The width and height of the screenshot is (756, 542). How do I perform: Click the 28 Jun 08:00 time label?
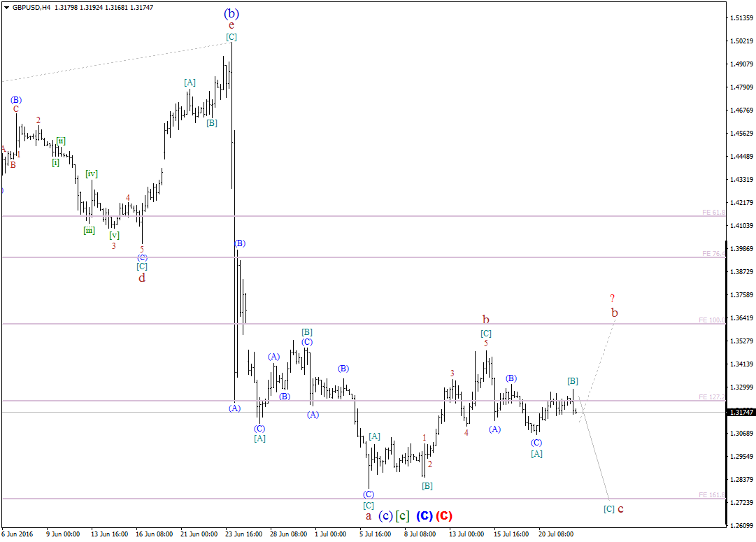point(289,534)
